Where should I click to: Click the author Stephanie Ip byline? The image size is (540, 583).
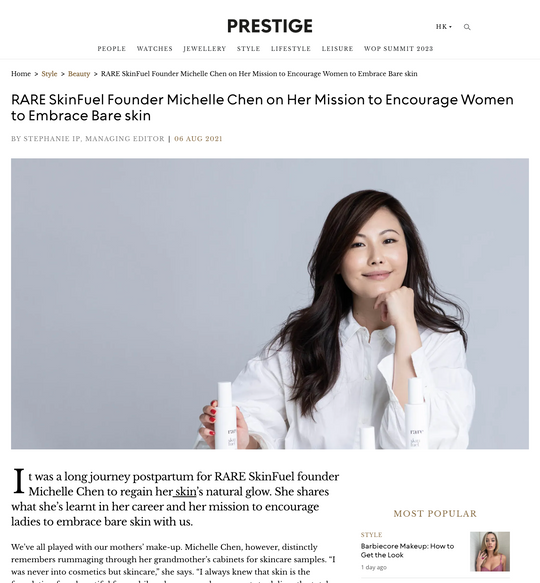tap(88, 139)
